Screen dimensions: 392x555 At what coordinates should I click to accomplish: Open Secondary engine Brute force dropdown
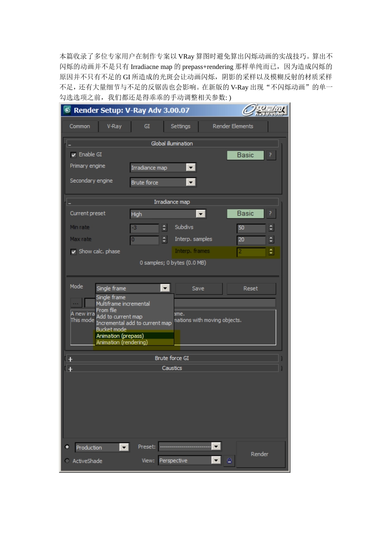point(163,183)
